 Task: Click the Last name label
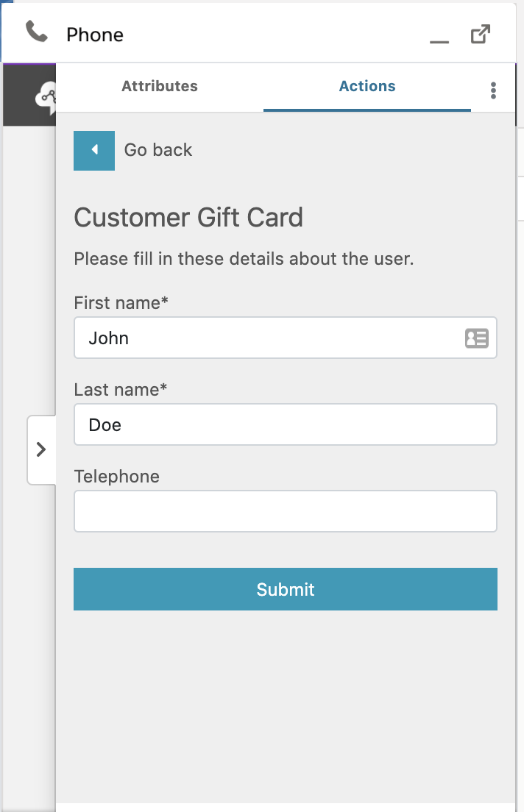tap(121, 389)
